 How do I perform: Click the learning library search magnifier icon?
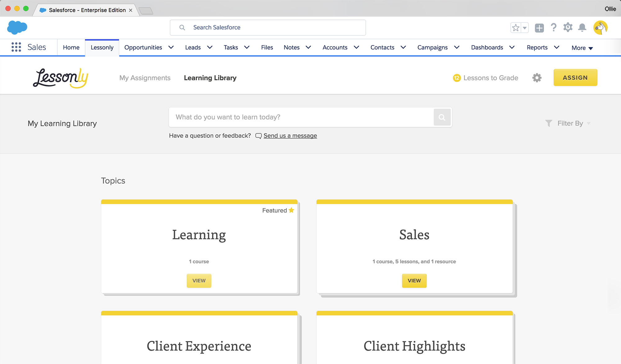(442, 117)
